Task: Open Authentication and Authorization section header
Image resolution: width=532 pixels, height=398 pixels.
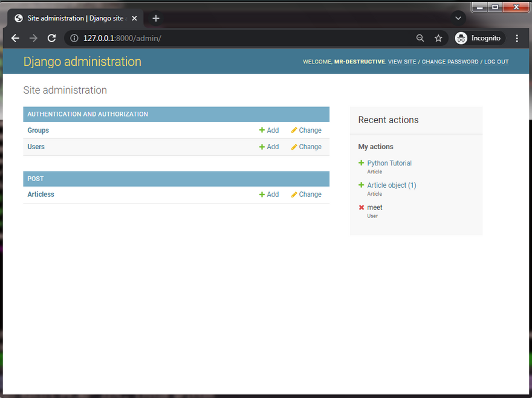Action: (88, 114)
